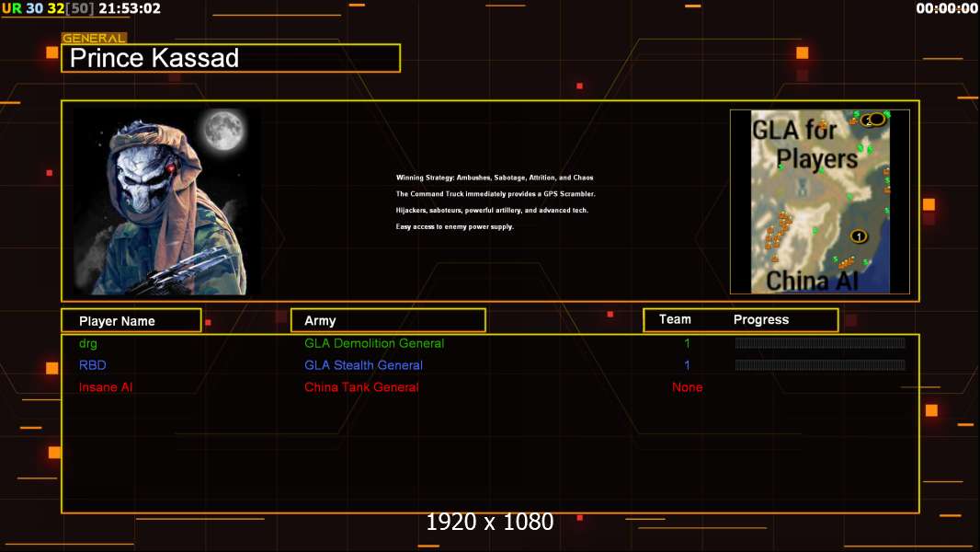Click the team number for RBD
The image size is (980, 552).
tap(687, 365)
